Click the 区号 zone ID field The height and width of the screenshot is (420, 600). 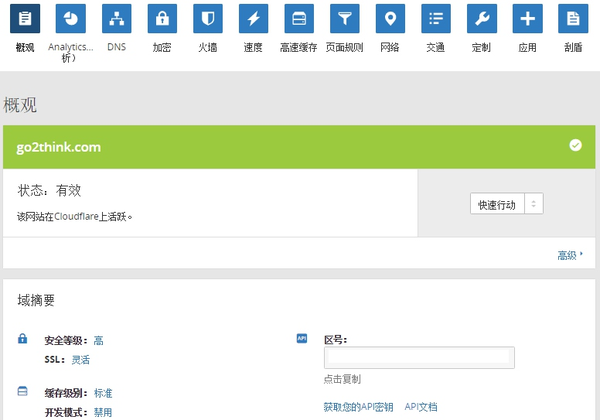pos(419,358)
